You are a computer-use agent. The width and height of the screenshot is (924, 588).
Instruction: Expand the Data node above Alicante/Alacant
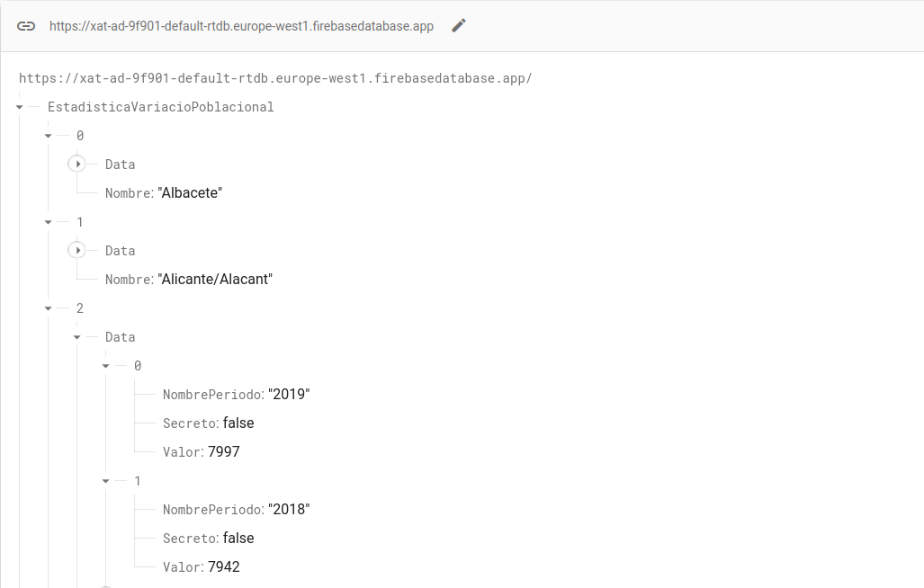[x=77, y=251]
